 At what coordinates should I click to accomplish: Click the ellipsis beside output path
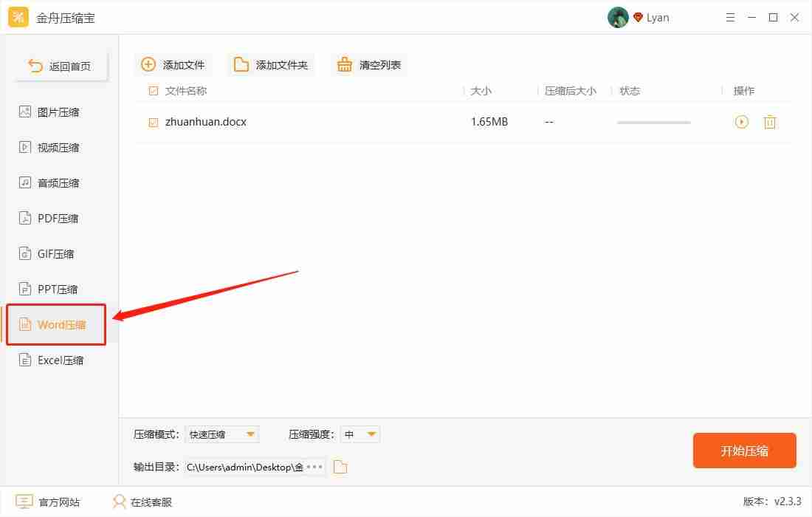[314, 468]
